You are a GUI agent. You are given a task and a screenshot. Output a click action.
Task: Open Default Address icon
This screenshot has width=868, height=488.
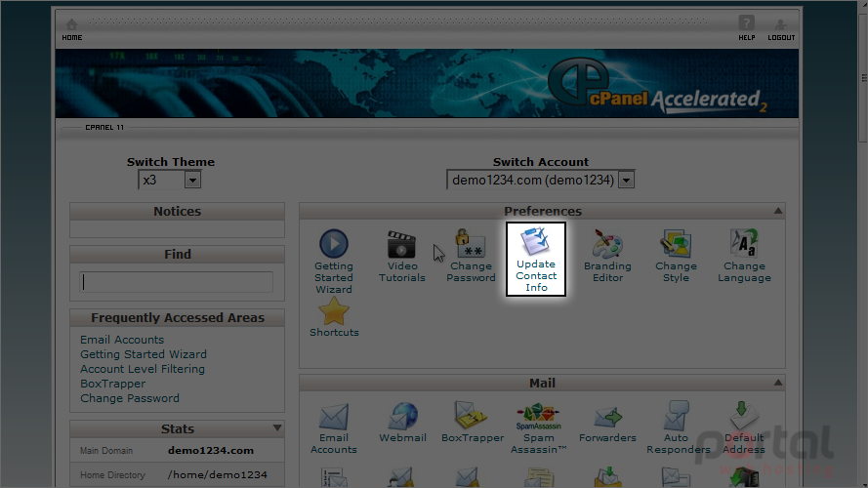coord(743,428)
